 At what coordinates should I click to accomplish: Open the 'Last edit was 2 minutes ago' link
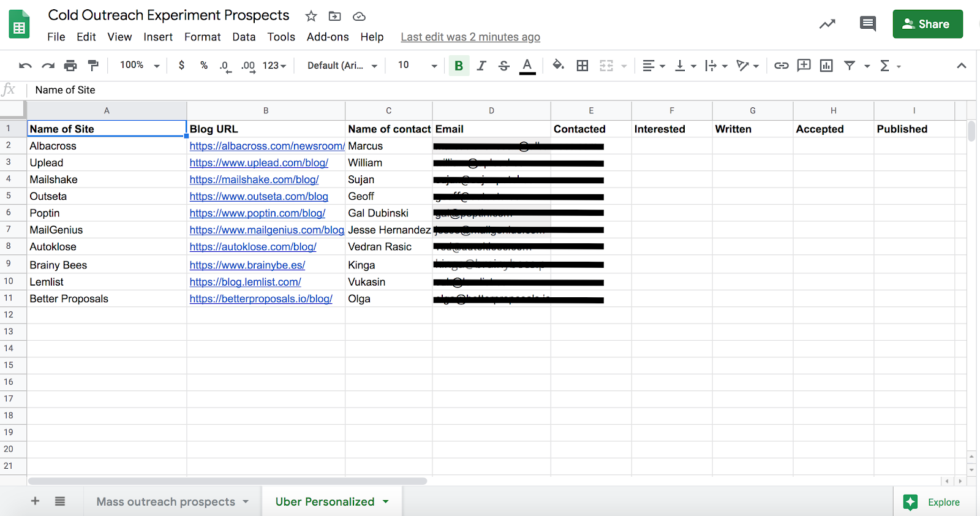[470, 37]
